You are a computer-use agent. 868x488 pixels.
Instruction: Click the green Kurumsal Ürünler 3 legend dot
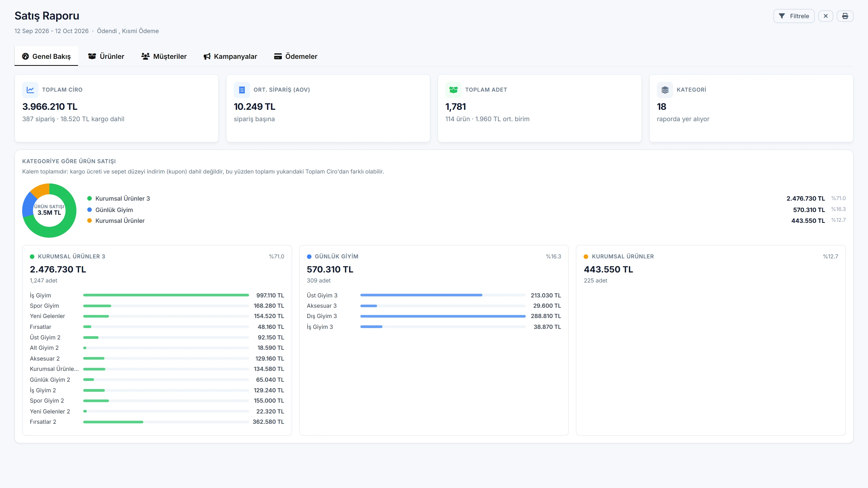(90, 198)
